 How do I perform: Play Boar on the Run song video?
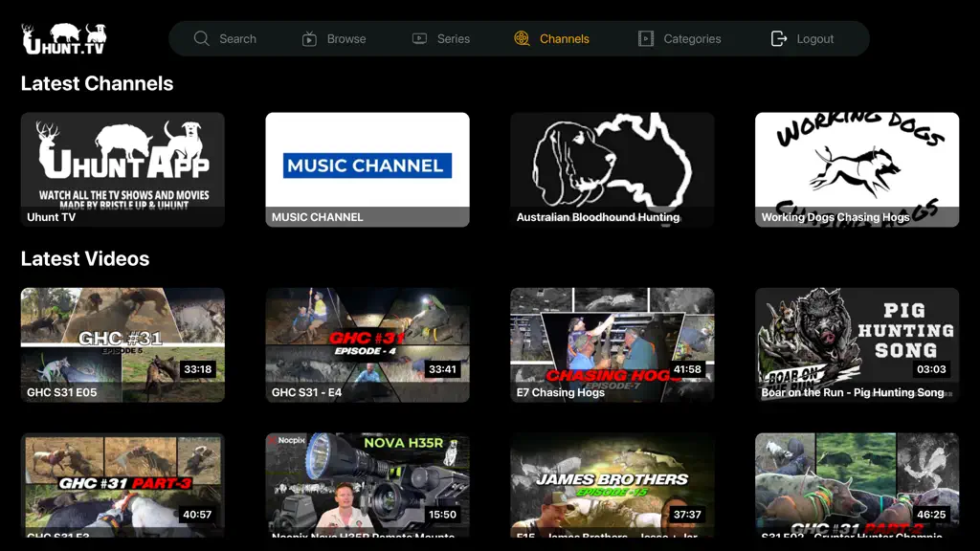coord(857,344)
